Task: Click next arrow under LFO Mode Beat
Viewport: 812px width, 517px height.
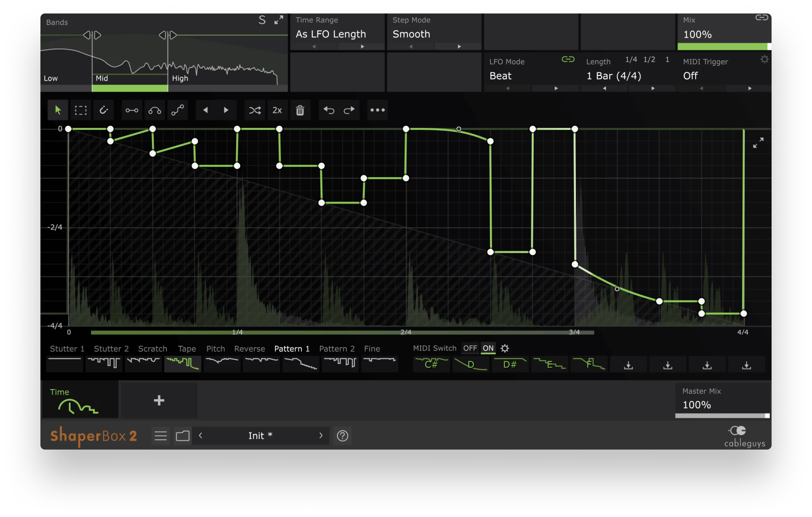Action: 556,89
